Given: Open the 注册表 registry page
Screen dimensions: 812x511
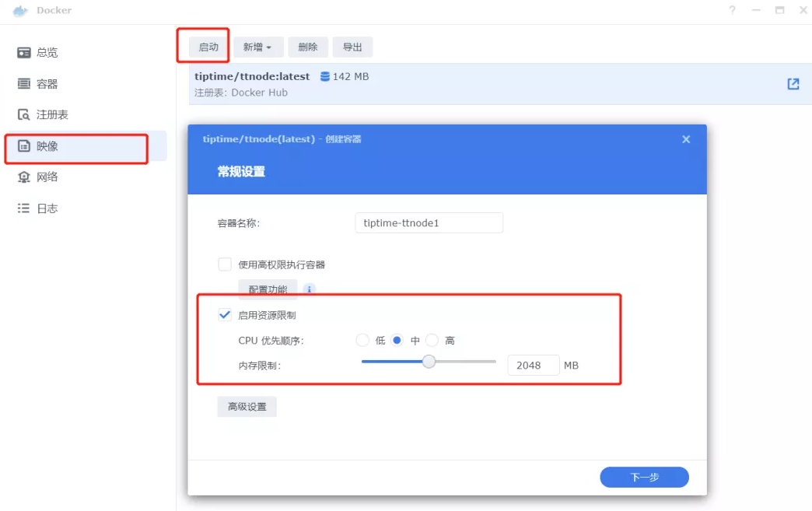Looking at the screenshot, I should 52,115.
